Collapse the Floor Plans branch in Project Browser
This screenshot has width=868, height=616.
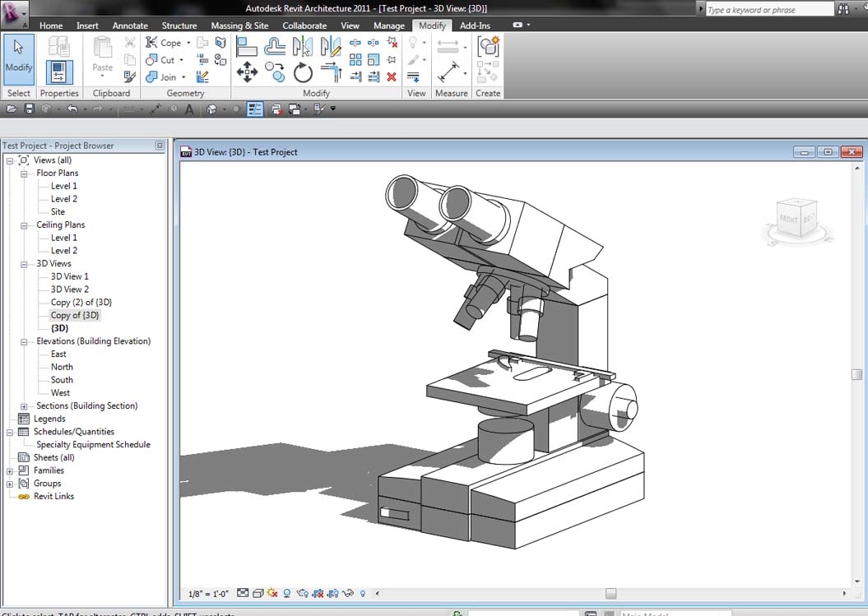point(23,173)
